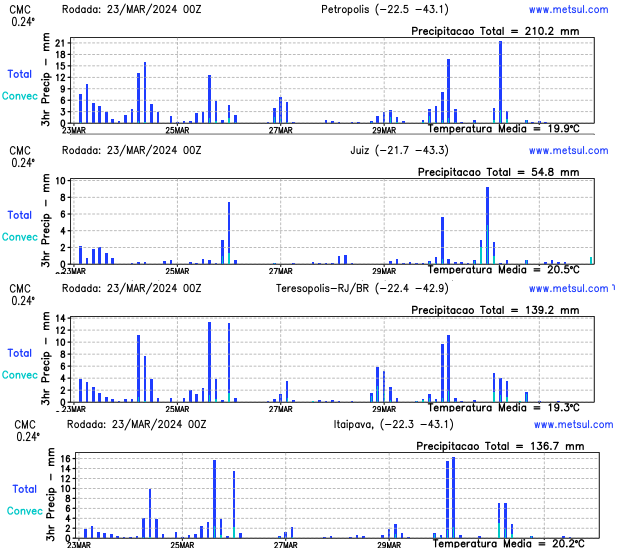Visit the www.metsul.com link in Itaipava chart
The height and width of the screenshot is (551, 621).
point(573,425)
